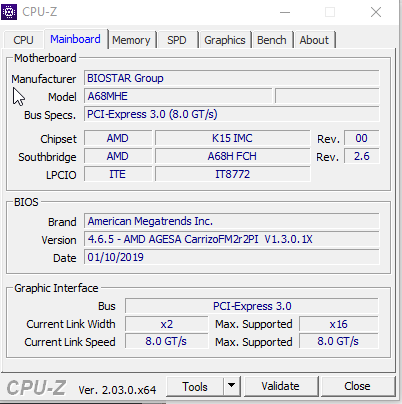Click the Validate button
This screenshot has width=402, height=404.
click(280, 387)
